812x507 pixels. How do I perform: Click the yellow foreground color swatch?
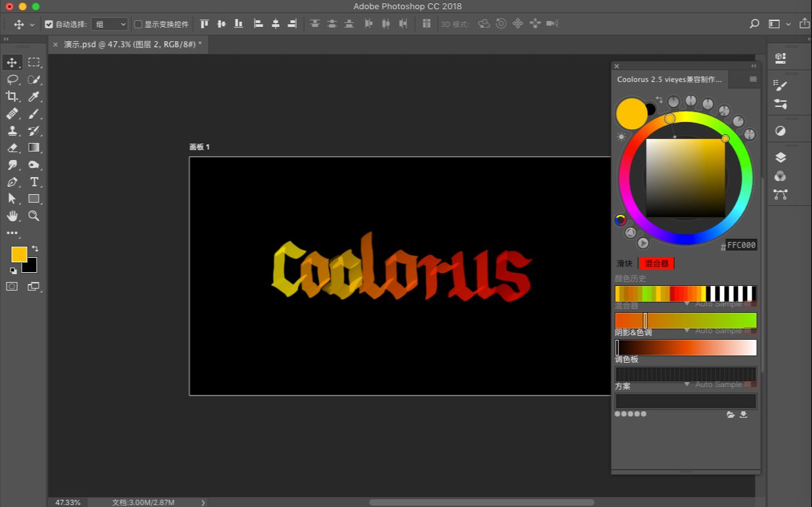coord(18,254)
